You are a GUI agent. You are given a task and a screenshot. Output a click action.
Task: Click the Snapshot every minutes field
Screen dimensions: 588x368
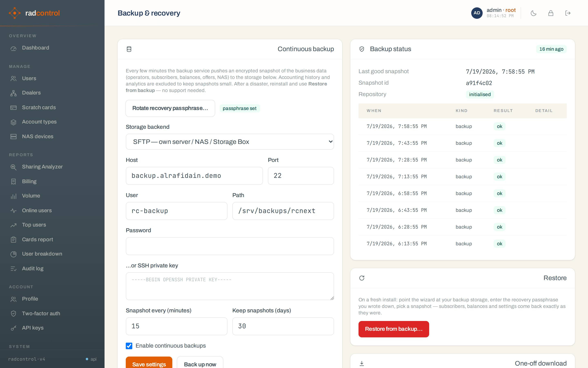[x=176, y=326]
